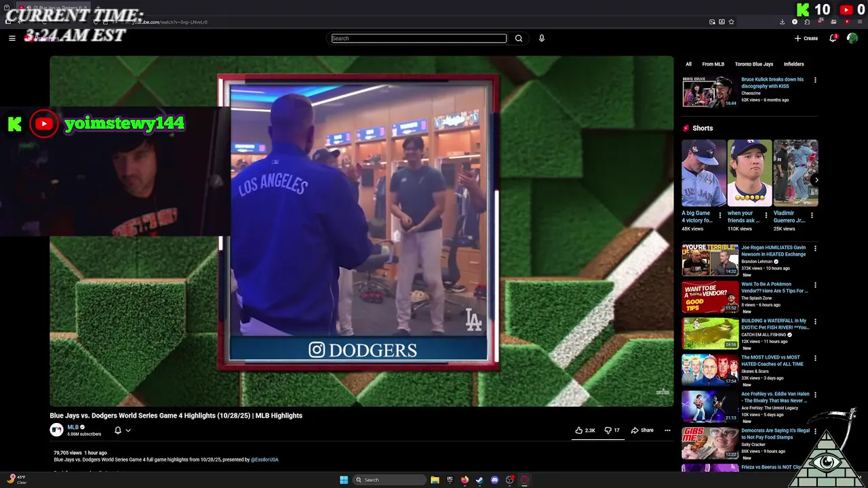This screenshot has width=868, height=488.
Task: Open the MLB channel avatar
Action: [56, 430]
